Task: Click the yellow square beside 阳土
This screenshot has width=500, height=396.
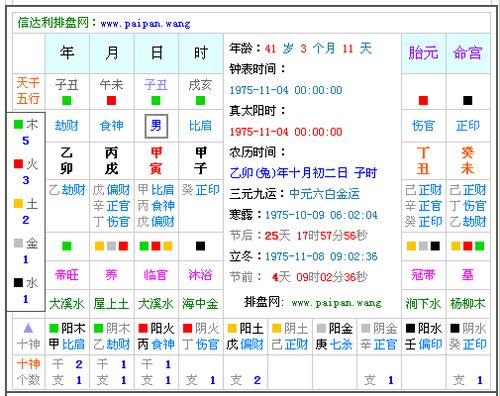Action: 232,328
